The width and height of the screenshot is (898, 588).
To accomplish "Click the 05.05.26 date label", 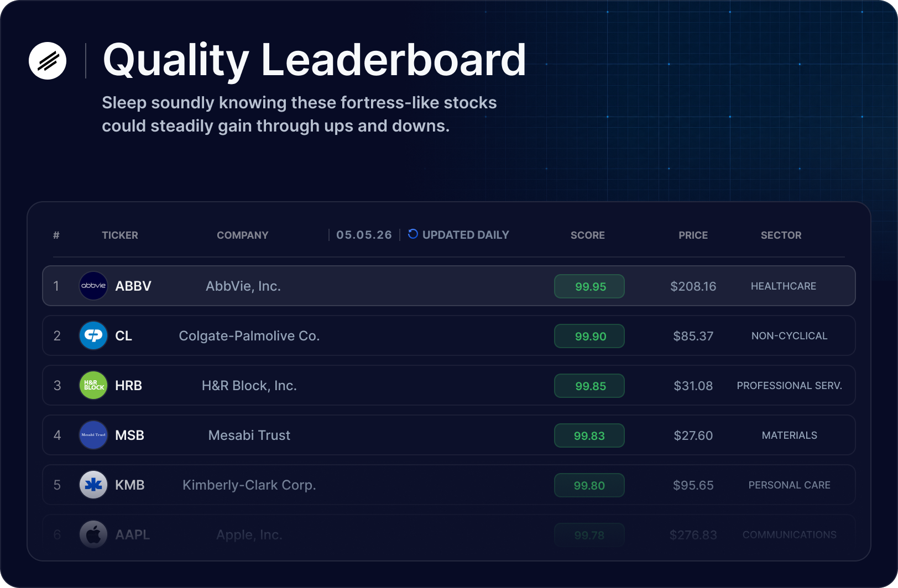I will pyautogui.click(x=364, y=235).
